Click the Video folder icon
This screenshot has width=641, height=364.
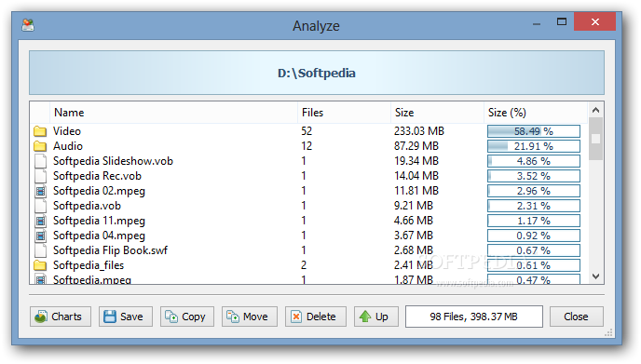(40, 131)
